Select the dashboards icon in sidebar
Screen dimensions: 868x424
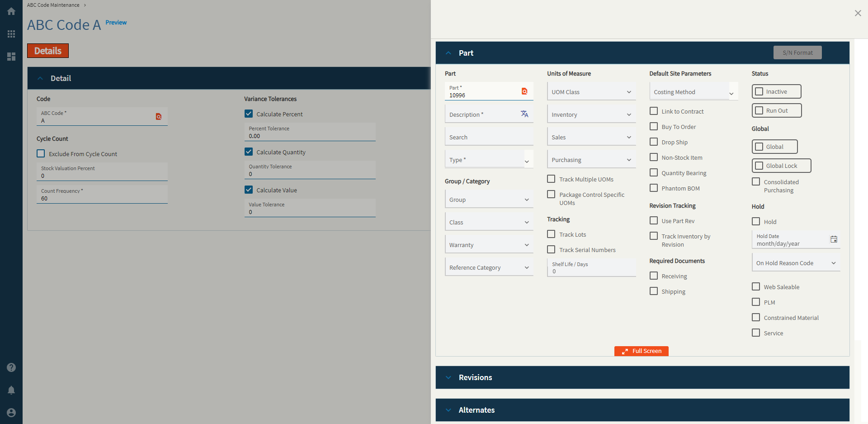click(x=11, y=57)
